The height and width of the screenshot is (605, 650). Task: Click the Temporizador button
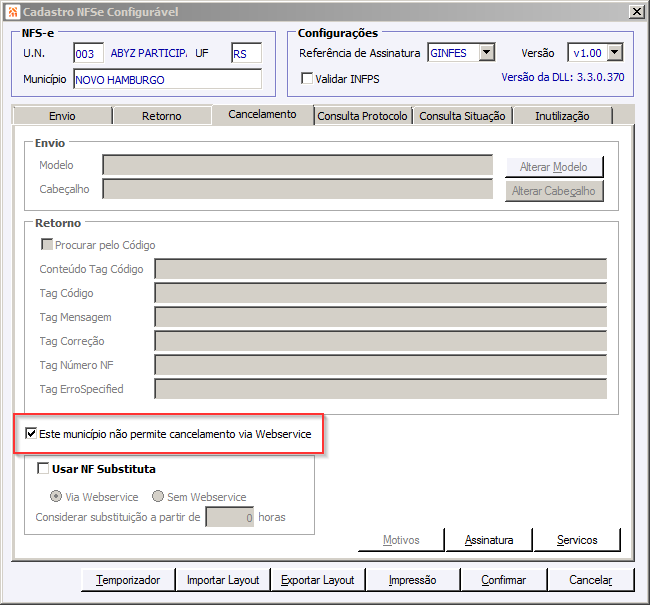click(128, 580)
